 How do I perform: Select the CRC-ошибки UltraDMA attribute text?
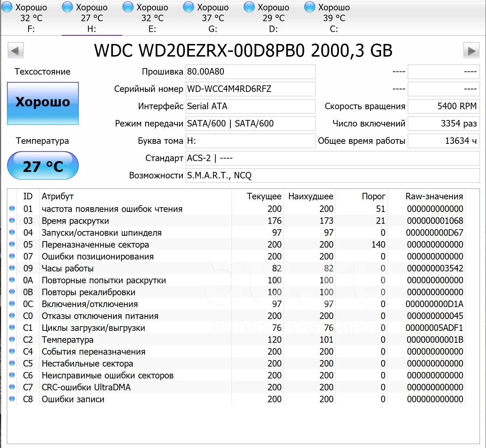(86, 387)
